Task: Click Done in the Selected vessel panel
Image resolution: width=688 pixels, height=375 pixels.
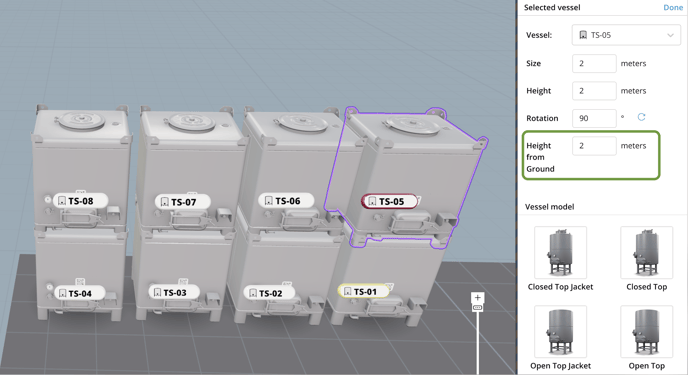Action: click(673, 7)
